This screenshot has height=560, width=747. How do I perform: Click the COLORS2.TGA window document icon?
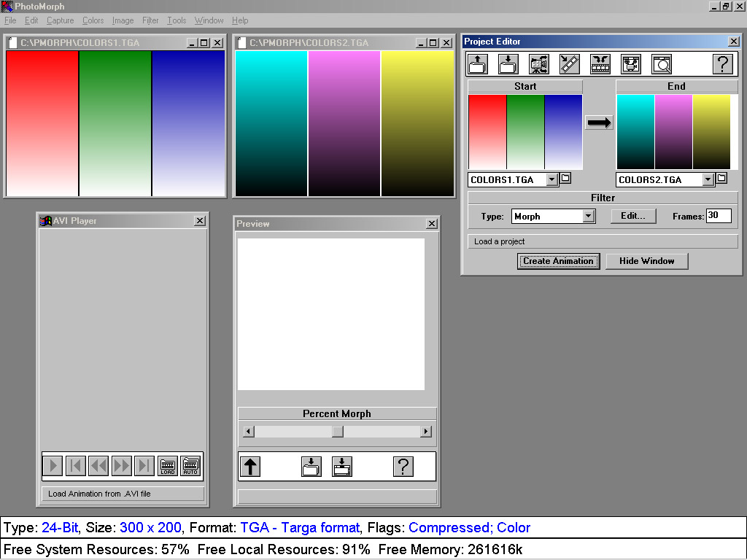(242, 43)
